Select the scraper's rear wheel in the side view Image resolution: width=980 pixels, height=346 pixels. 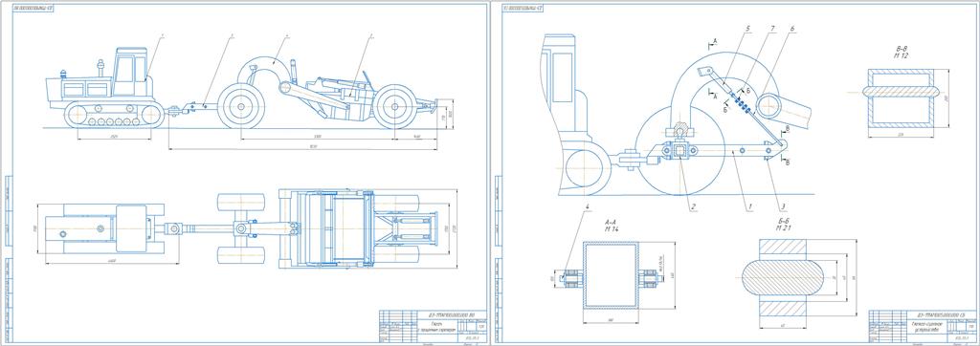[x=395, y=106]
